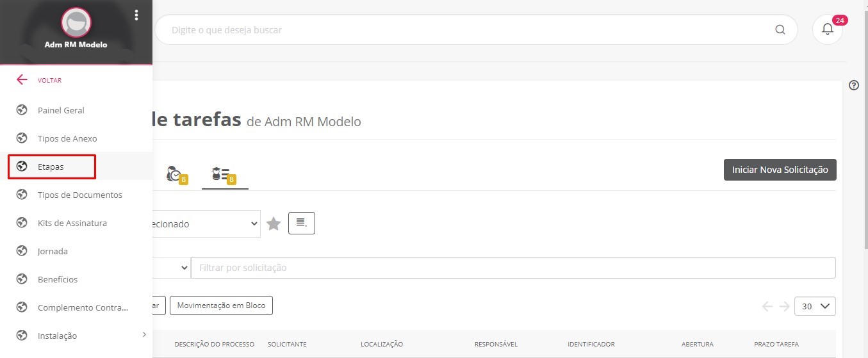Open the three-dot profile options menu

(136, 15)
